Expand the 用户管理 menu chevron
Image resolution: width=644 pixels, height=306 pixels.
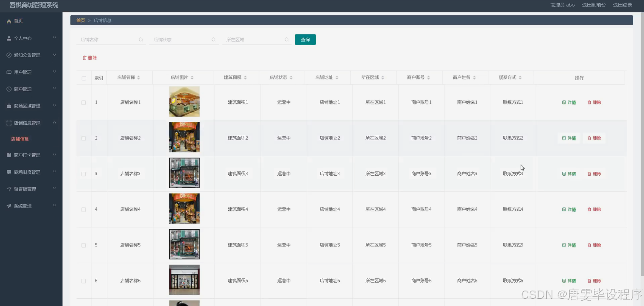(54, 71)
